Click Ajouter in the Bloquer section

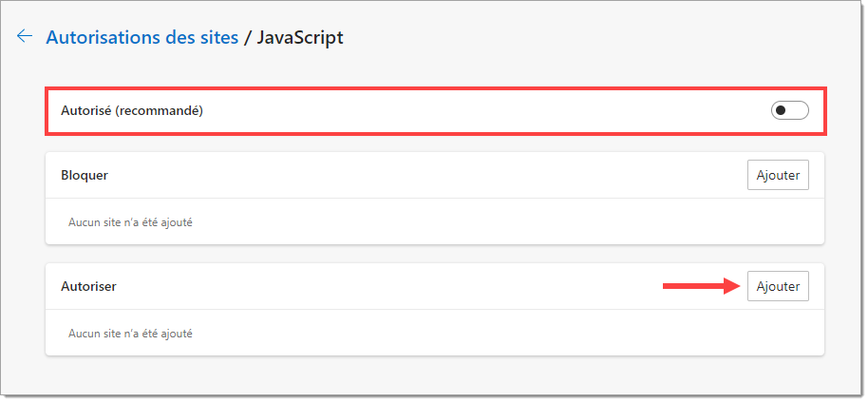pos(778,175)
